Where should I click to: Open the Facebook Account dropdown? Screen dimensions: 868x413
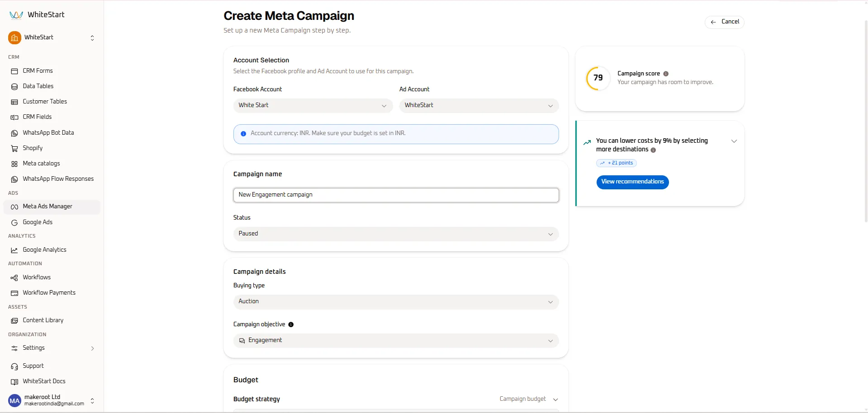pos(313,106)
